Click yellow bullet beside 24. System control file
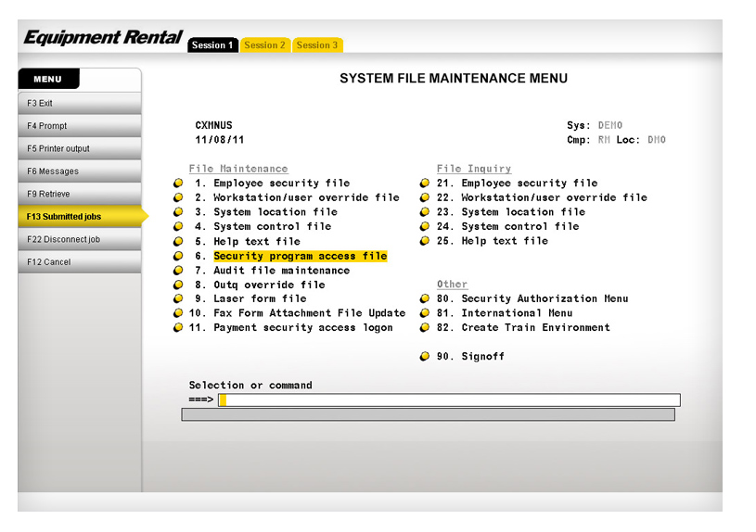 pos(425,226)
